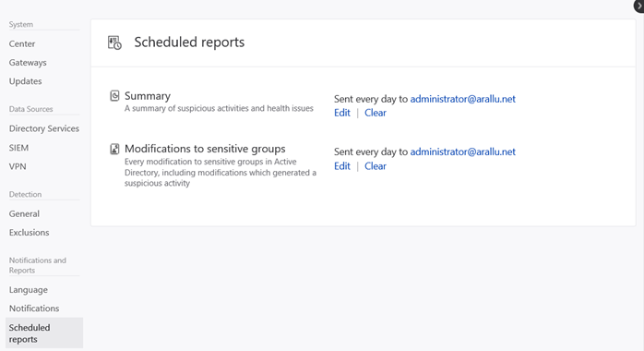Image resolution: width=644 pixels, height=351 pixels.
Task: Clear the Summary report schedule
Action: tap(376, 113)
